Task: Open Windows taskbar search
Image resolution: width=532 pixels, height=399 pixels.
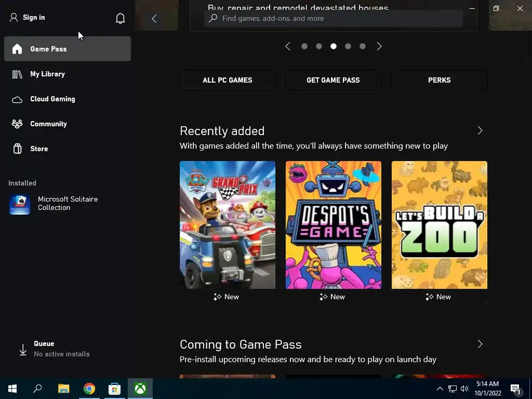Action: 37,389
